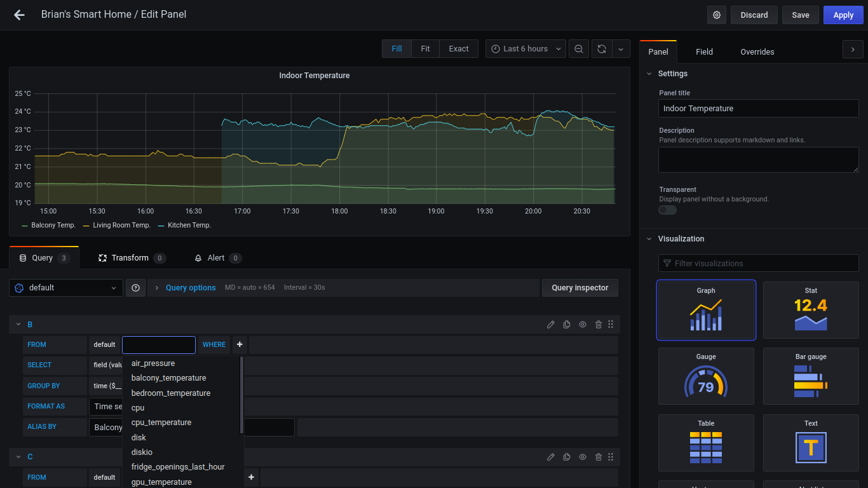The height and width of the screenshot is (488, 868).
Task: Toggle the Transparent panel switch
Action: [x=667, y=210]
